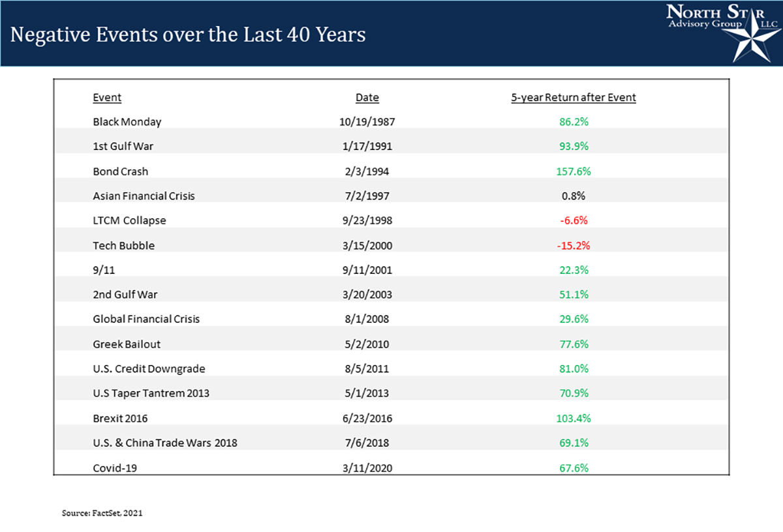Select the Black Monday event label

(127, 121)
